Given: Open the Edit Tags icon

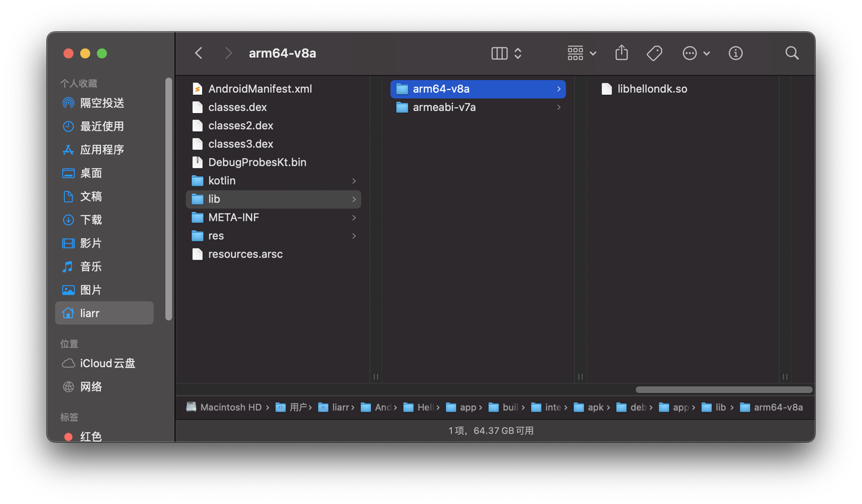Looking at the screenshot, I should pos(655,53).
